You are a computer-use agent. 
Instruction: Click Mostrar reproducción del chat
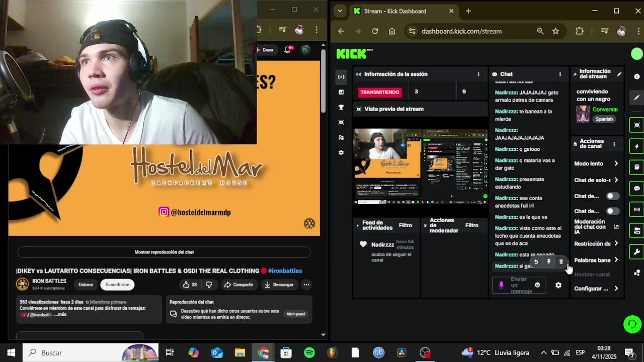[x=164, y=252]
